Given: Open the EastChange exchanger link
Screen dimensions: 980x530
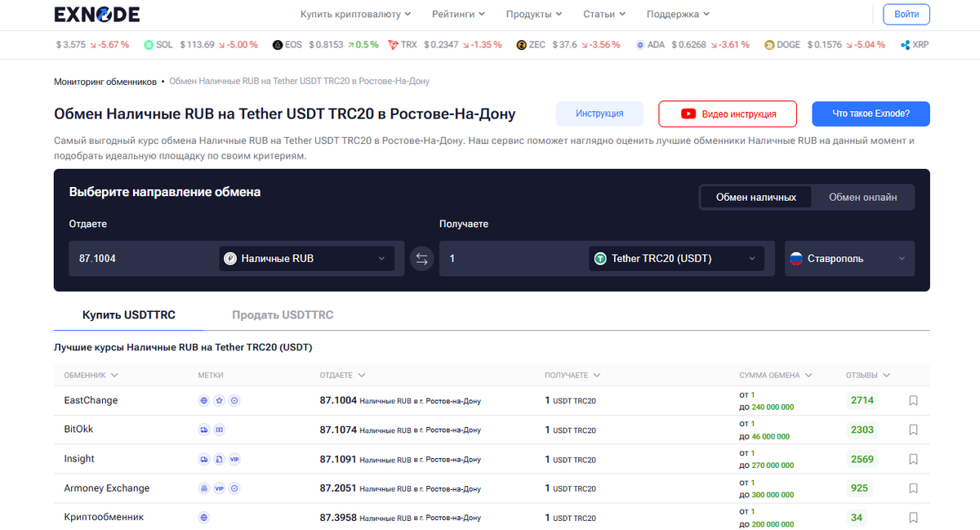Looking at the screenshot, I should coord(91,401).
